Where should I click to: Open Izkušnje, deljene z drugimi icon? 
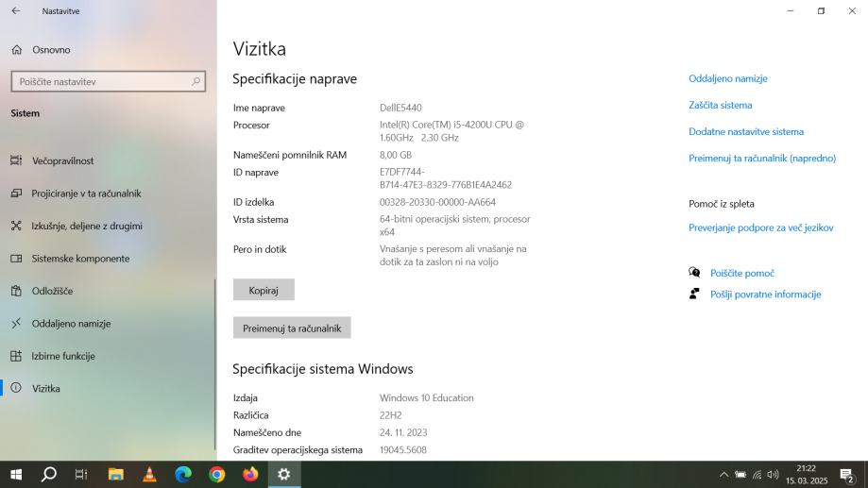pyautogui.click(x=16, y=226)
